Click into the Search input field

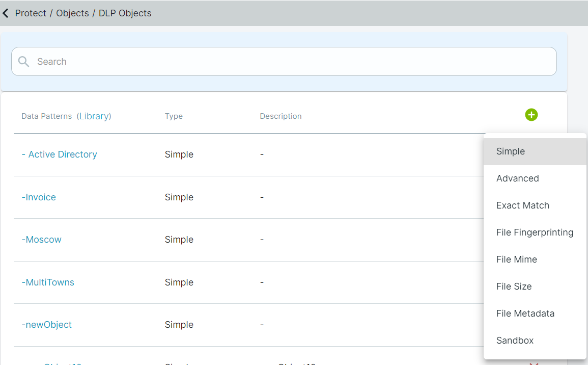click(x=284, y=62)
